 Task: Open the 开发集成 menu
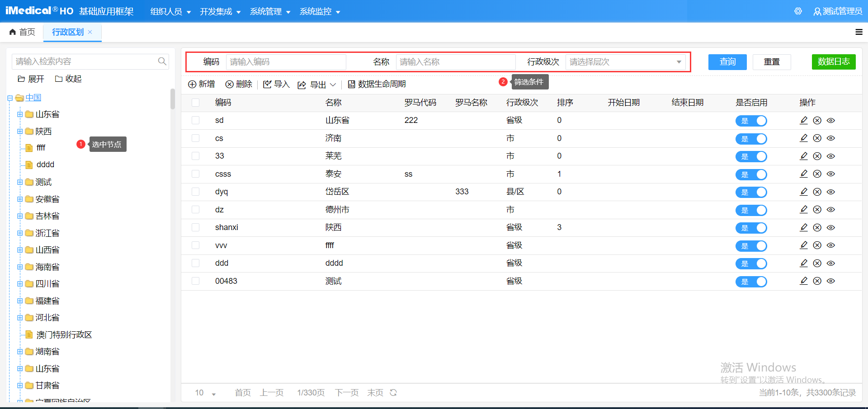click(x=221, y=12)
